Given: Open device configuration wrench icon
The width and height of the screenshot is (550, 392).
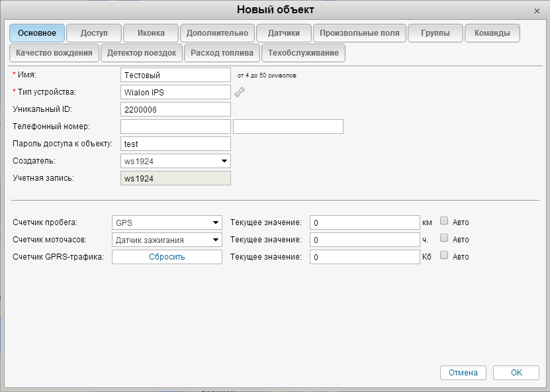Looking at the screenshot, I should [x=240, y=92].
